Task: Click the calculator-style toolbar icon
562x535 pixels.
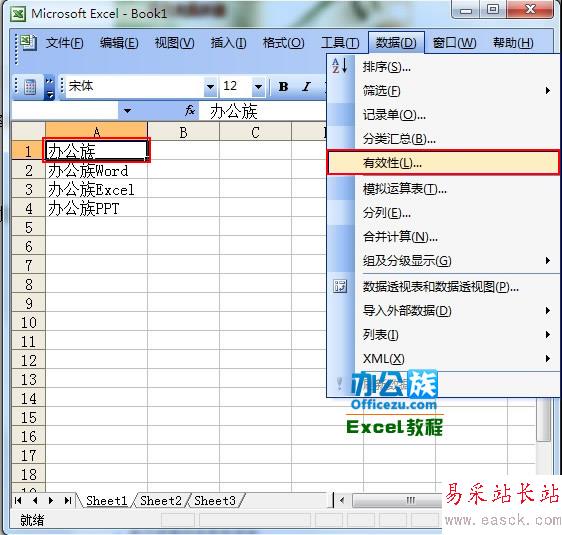Action: tap(30, 87)
